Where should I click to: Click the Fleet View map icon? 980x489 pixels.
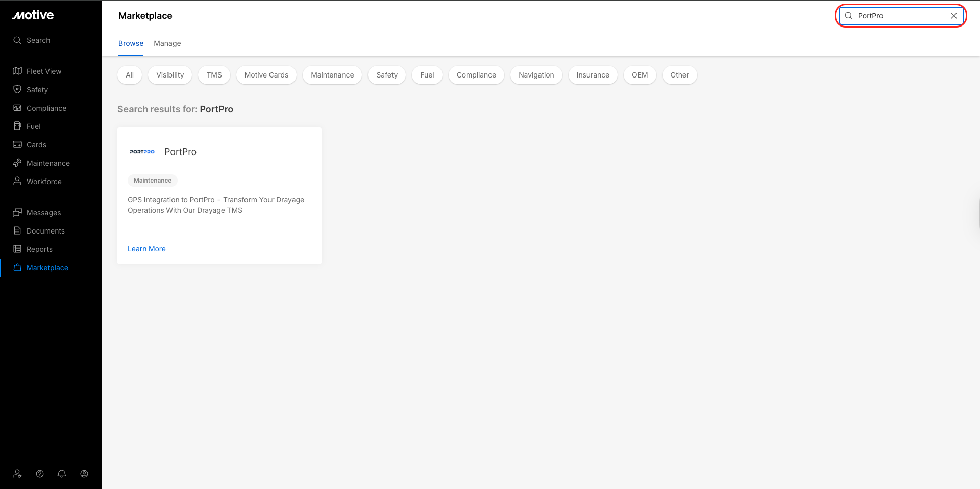(x=17, y=71)
